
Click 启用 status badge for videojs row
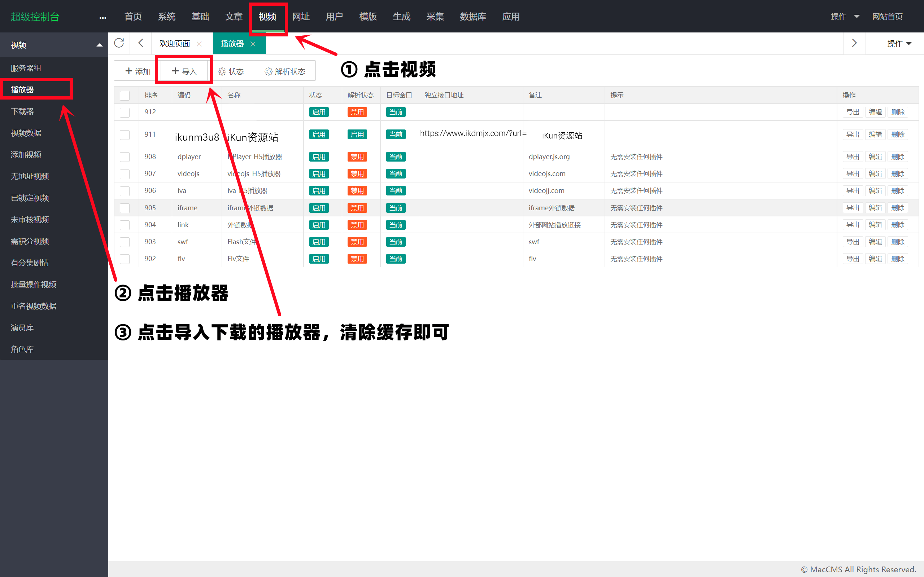pyautogui.click(x=318, y=174)
